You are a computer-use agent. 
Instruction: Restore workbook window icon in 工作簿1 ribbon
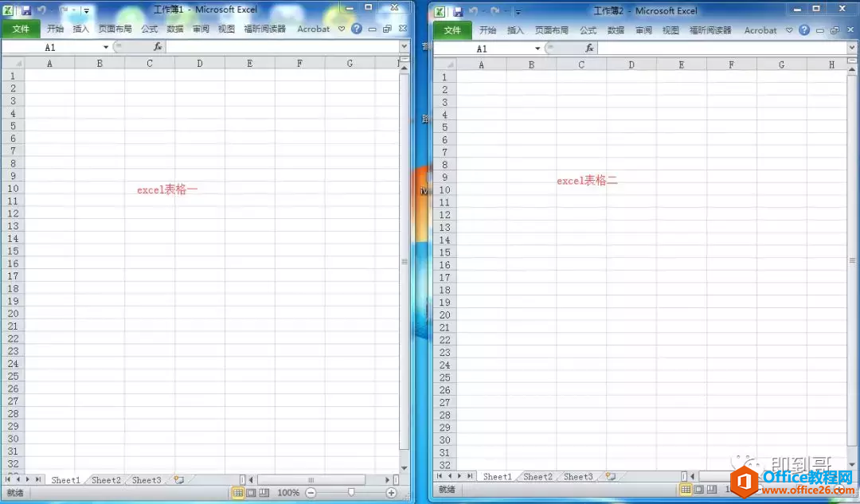387,29
